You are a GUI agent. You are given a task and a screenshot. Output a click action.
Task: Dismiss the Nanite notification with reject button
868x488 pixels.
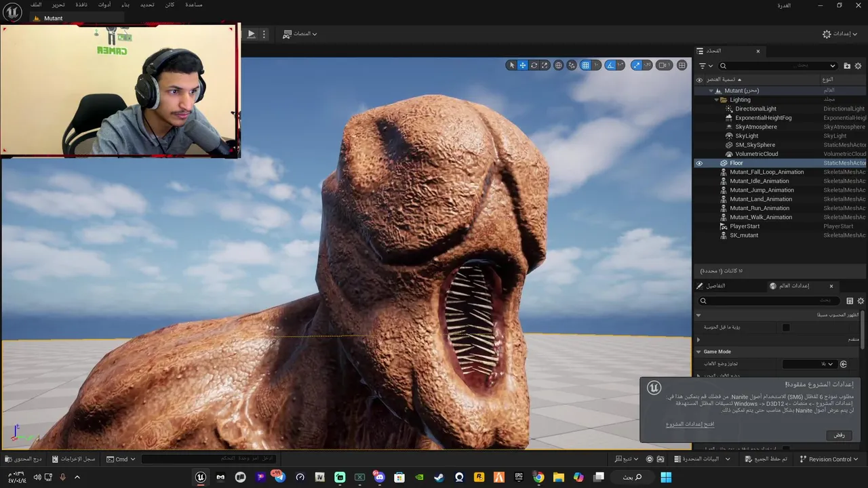coord(840,435)
